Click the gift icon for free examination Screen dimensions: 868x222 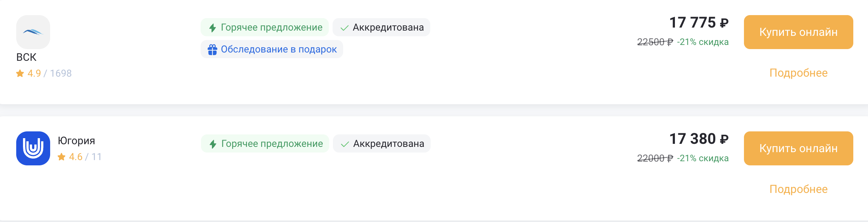point(212,49)
